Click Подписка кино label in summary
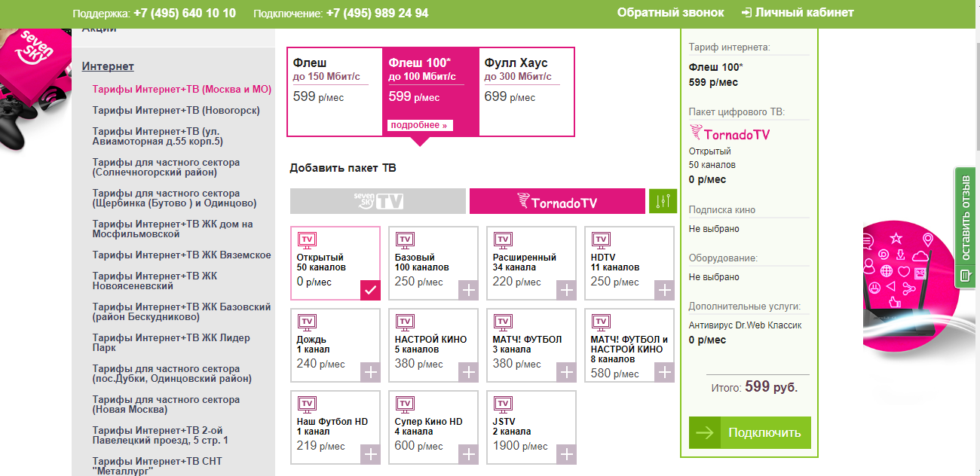 [722, 210]
